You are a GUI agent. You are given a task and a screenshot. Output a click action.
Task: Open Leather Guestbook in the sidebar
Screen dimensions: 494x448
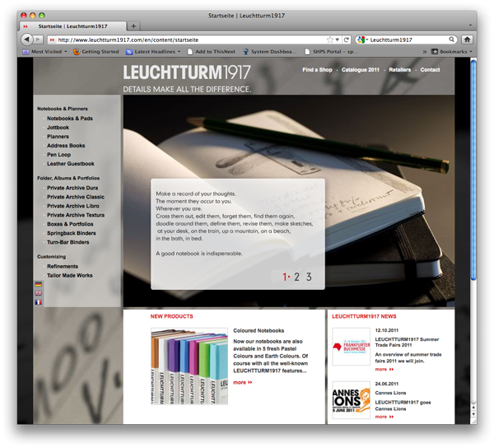(71, 164)
